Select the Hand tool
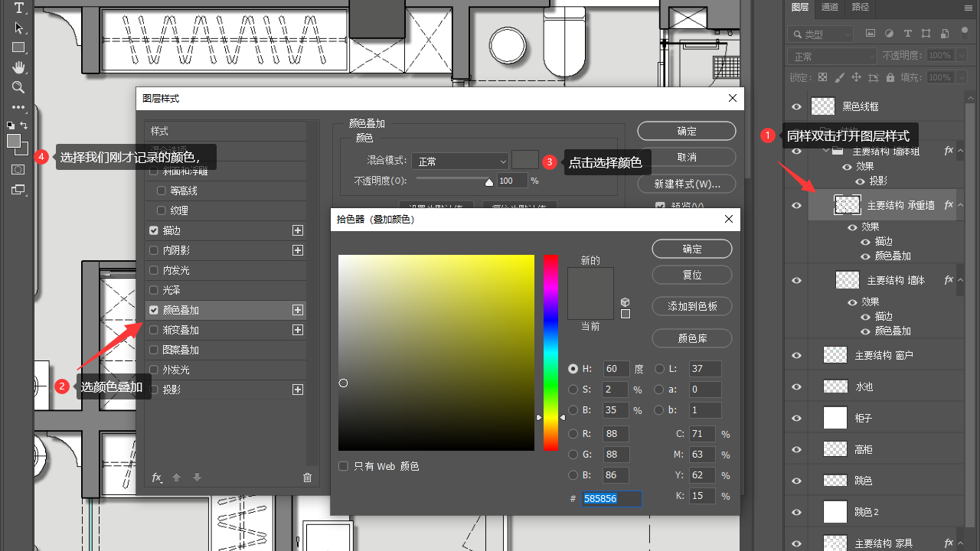The width and height of the screenshot is (980, 551). point(18,67)
